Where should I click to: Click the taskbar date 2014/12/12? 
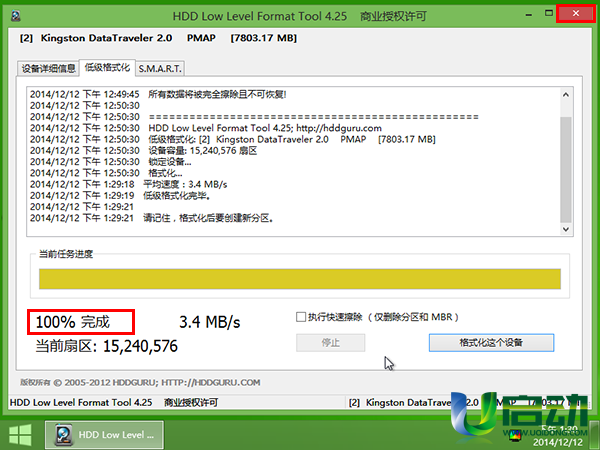click(x=558, y=442)
